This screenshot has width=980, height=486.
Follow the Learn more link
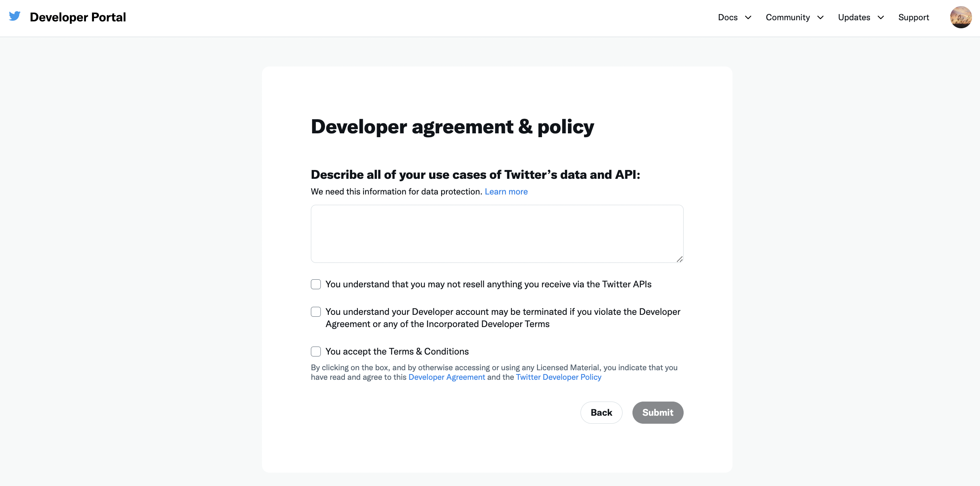coord(506,192)
